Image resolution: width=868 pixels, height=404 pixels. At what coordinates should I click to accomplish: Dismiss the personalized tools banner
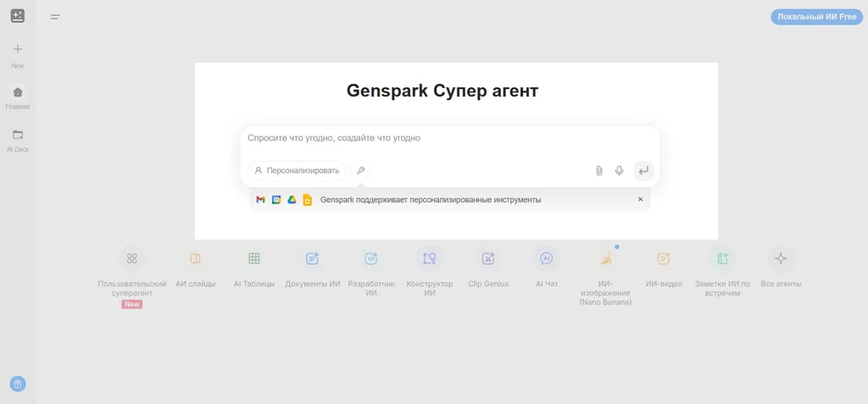click(x=640, y=200)
